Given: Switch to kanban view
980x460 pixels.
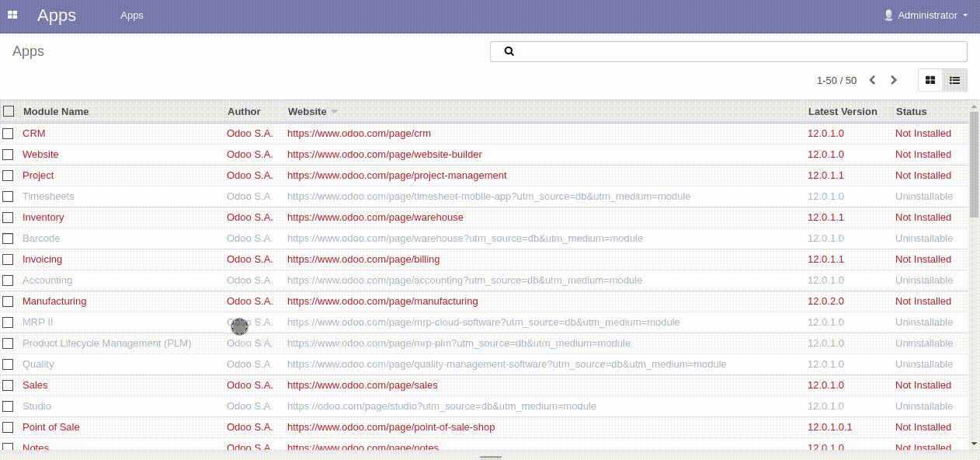Looking at the screenshot, I should pyautogui.click(x=930, y=80).
